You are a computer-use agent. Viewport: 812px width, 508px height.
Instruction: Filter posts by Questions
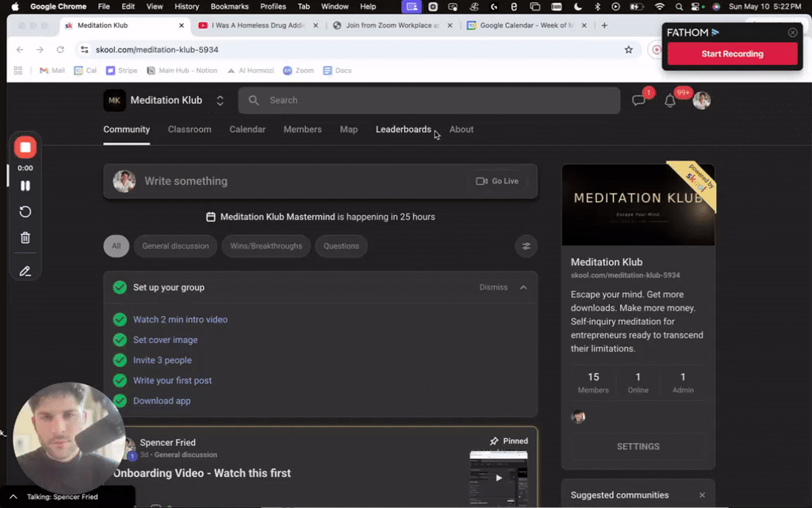click(x=341, y=246)
